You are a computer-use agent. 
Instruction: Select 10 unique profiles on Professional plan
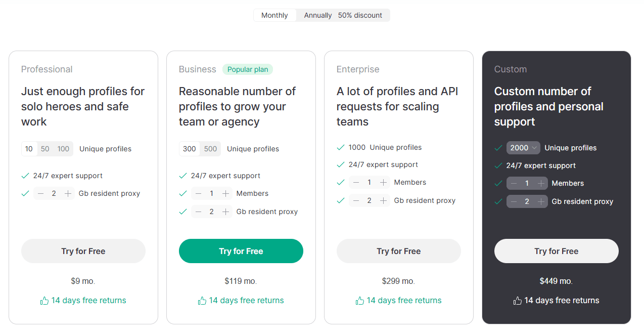(x=29, y=148)
